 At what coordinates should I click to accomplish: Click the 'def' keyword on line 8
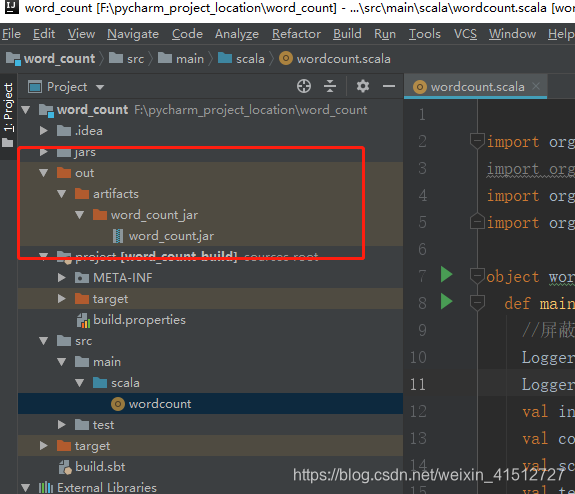coord(517,304)
